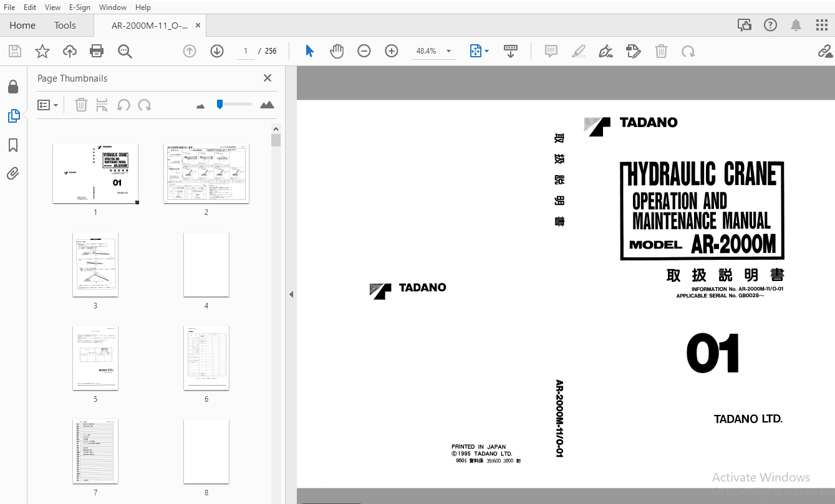Screen dimensions: 835x504
Task: Add a sticky note comment
Action: tap(551, 51)
